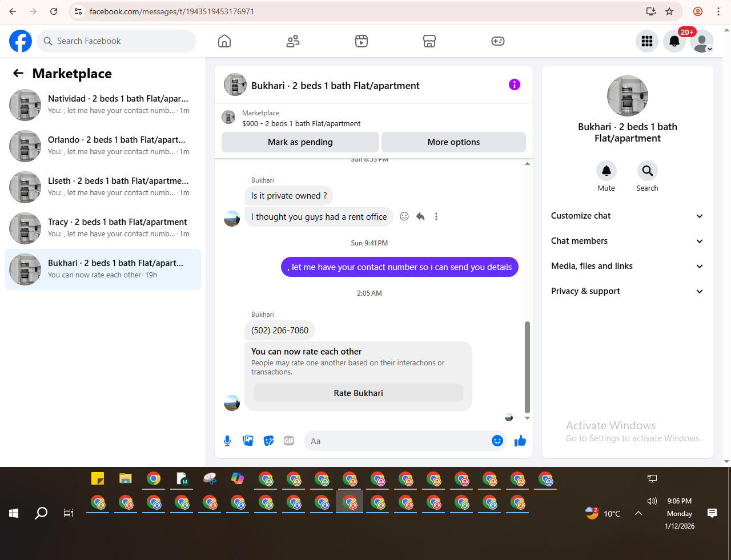This screenshot has height=560, width=731.
Task: Open the Tracy conversation
Action: [x=103, y=228]
